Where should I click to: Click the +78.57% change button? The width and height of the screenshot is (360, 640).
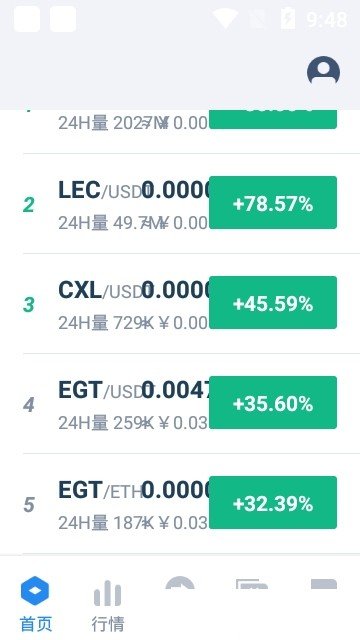(x=273, y=202)
